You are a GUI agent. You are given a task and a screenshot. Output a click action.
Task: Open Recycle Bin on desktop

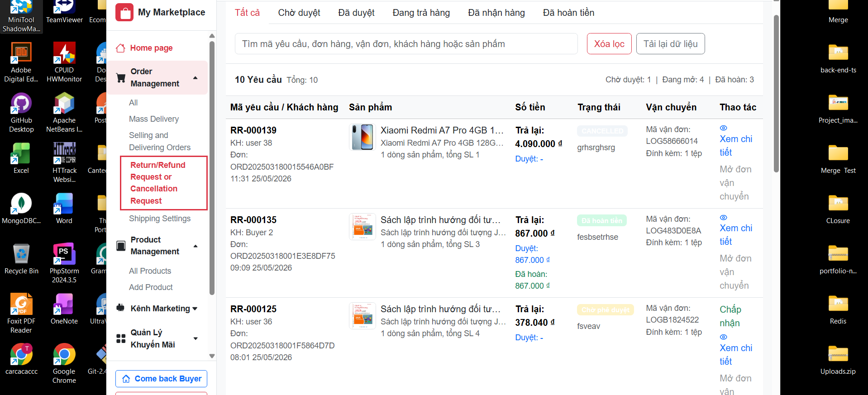click(21, 259)
